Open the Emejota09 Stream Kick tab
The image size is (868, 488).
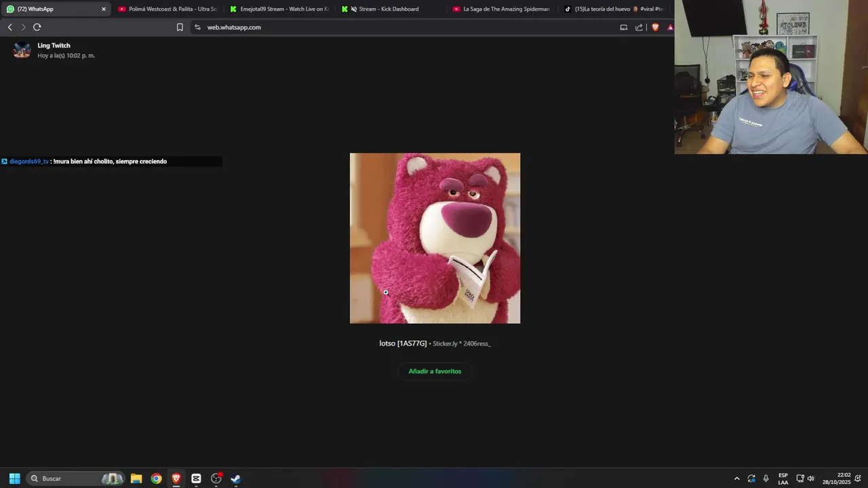[279, 9]
